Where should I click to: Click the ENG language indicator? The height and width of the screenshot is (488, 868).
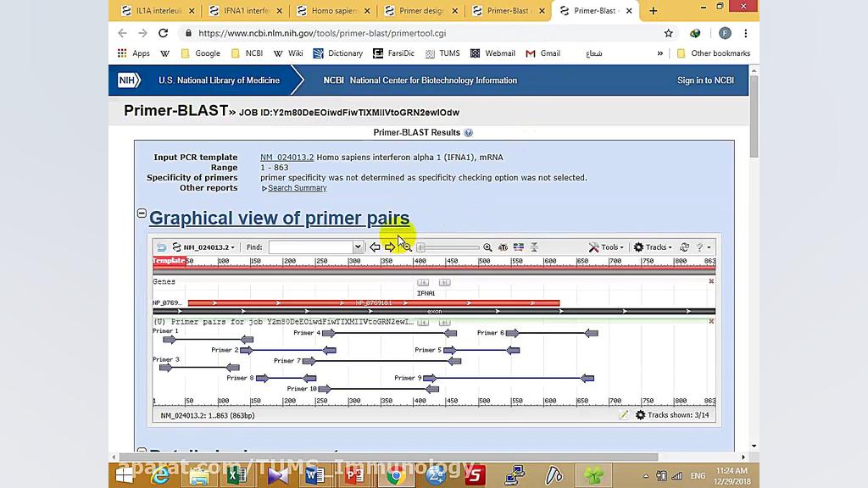pyautogui.click(x=698, y=476)
